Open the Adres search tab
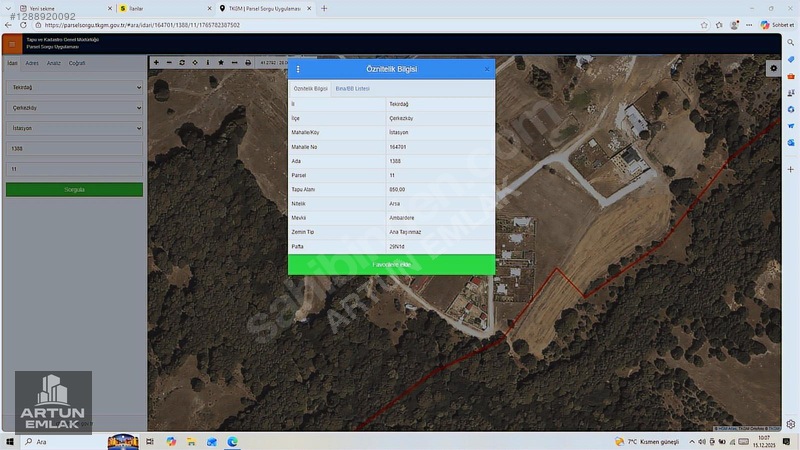Viewport: 800px width, 450px height. (x=32, y=63)
